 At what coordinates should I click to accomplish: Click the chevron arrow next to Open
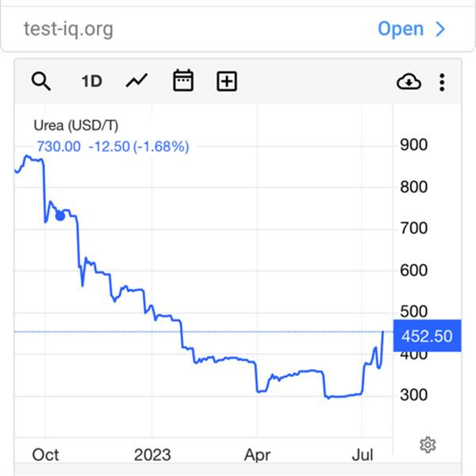pos(441,29)
